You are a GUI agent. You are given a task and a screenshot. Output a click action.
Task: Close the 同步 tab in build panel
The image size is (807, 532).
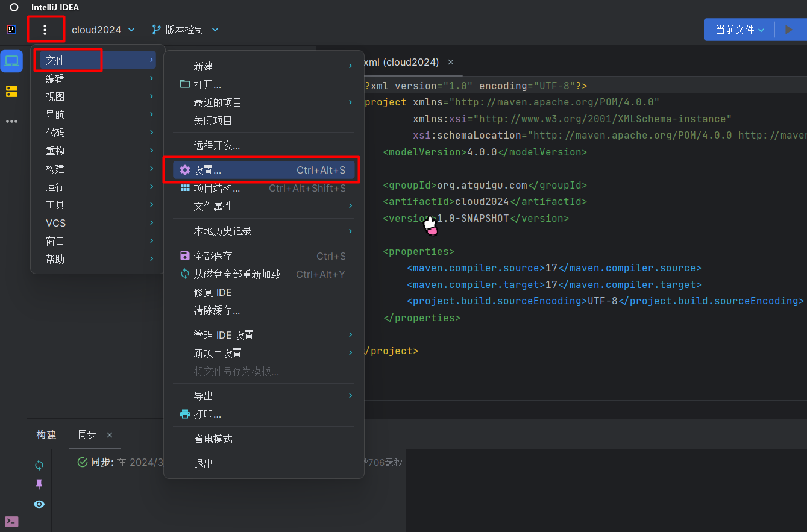point(110,435)
